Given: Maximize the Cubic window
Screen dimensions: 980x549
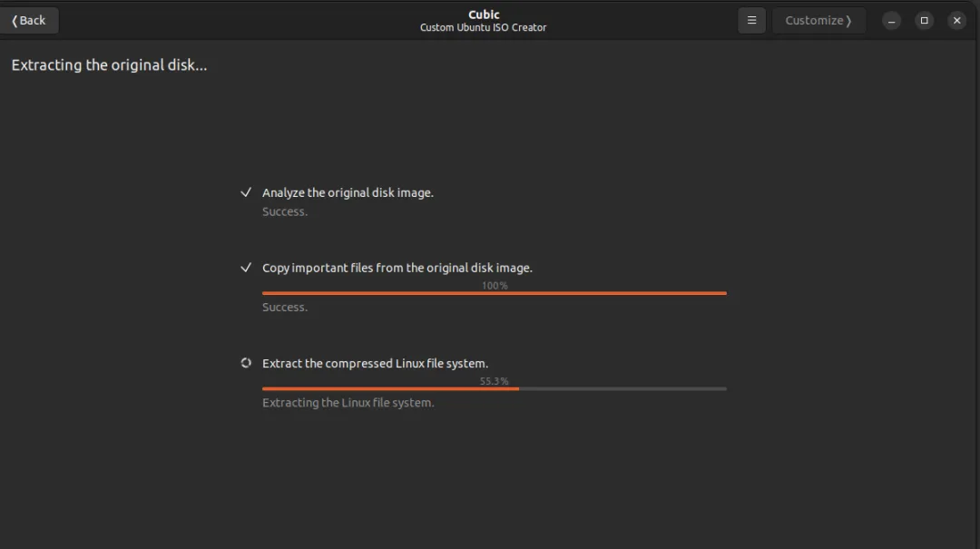Looking at the screenshot, I should [x=925, y=21].
